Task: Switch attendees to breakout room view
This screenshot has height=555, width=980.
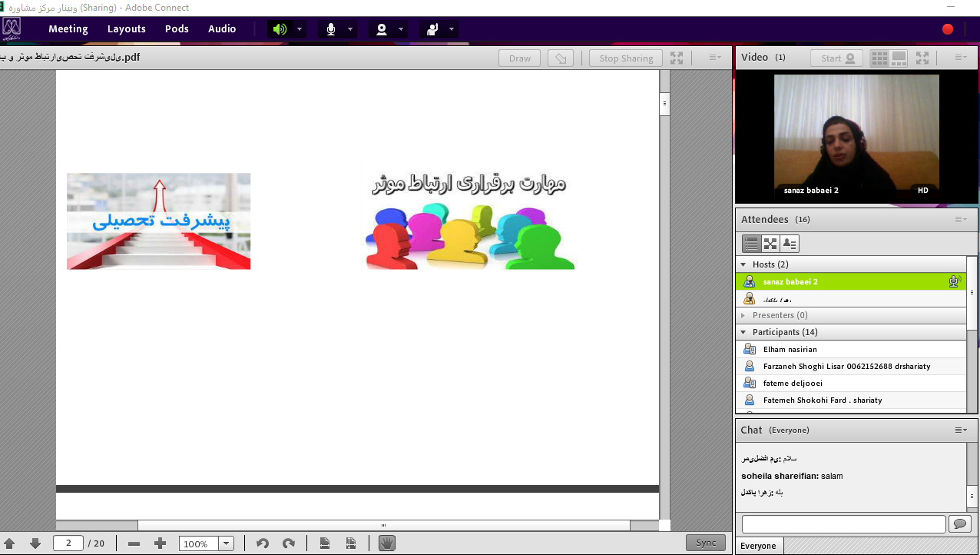Action: point(770,244)
